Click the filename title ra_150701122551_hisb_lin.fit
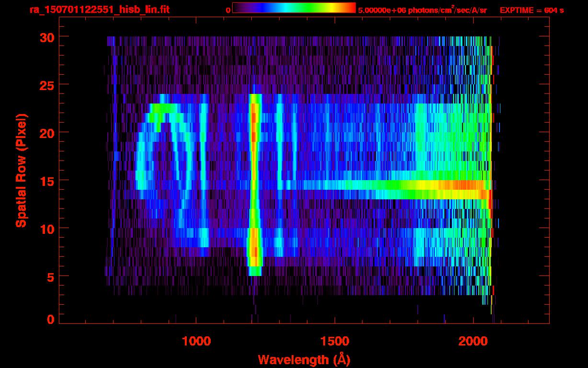This screenshot has height=368, width=588. pos(99,10)
